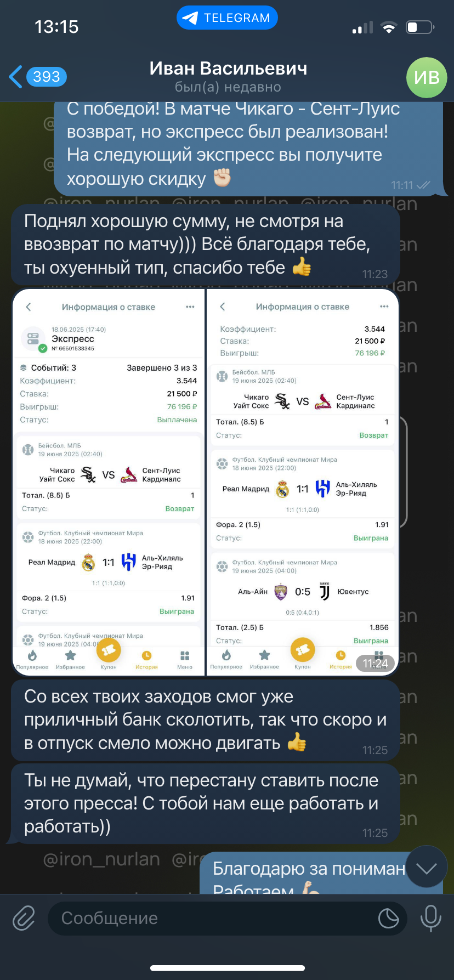
Task: Select Избранное star tab in left screenshot
Action: [70, 660]
